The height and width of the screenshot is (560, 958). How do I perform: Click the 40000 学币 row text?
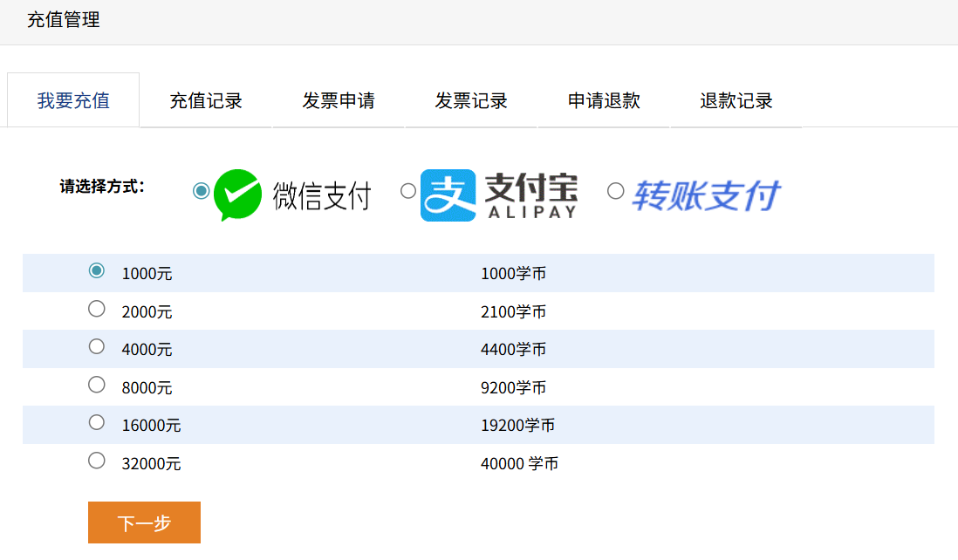(519, 464)
